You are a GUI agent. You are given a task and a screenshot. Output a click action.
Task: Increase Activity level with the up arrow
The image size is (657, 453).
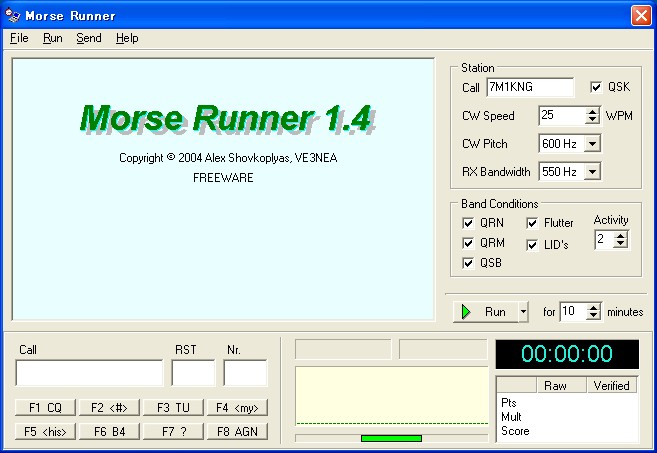click(x=621, y=236)
